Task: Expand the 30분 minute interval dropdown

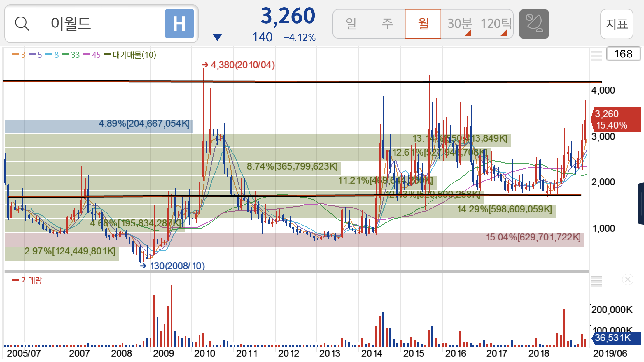Action: [x=460, y=24]
